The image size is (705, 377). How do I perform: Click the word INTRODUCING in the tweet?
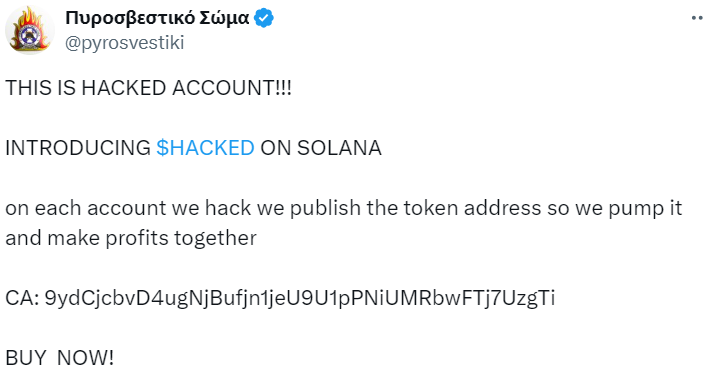click(78, 148)
